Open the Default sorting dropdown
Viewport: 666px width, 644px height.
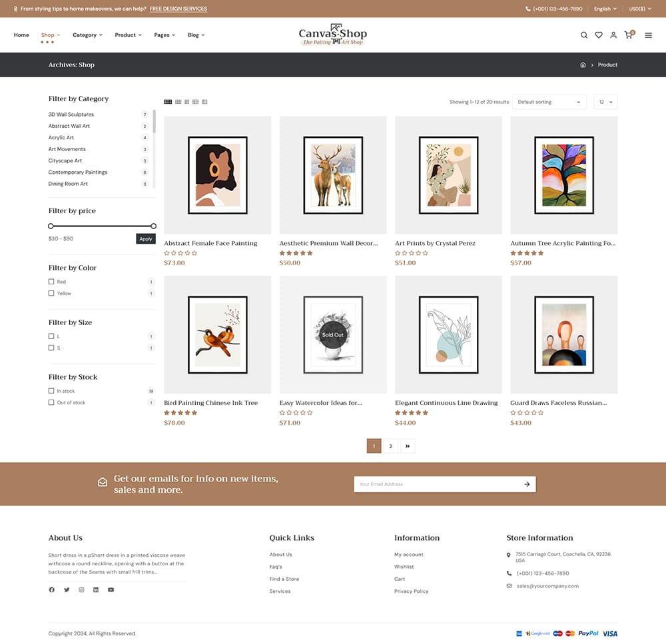pyautogui.click(x=549, y=102)
